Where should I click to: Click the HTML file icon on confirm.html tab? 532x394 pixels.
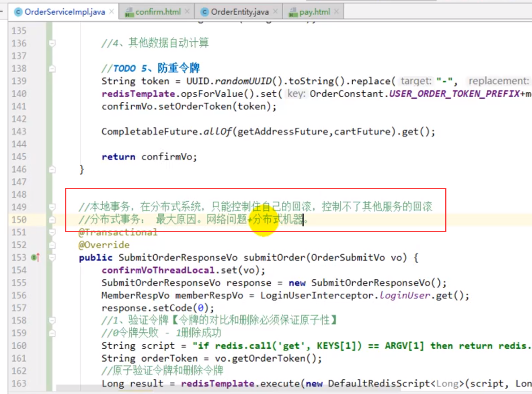pyautogui.click(x=129, y=12)
